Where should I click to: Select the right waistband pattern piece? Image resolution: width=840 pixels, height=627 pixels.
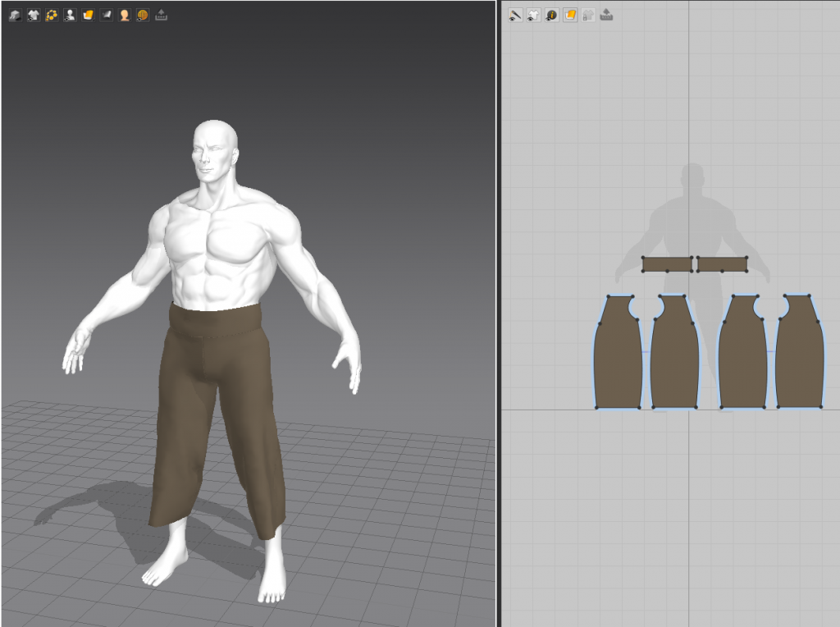[x=722, y=264]
